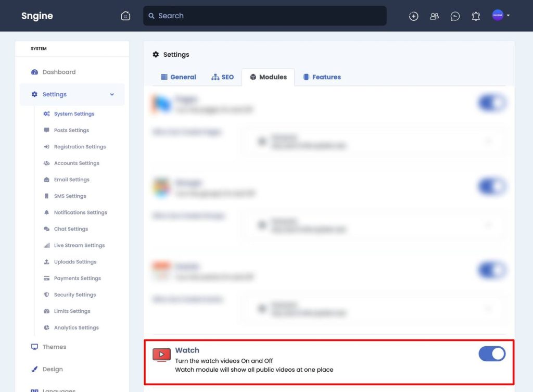Open the add/create plus icon
Image resolution: width=533 pixels, height=392 pixels.
tap(413, 16)
